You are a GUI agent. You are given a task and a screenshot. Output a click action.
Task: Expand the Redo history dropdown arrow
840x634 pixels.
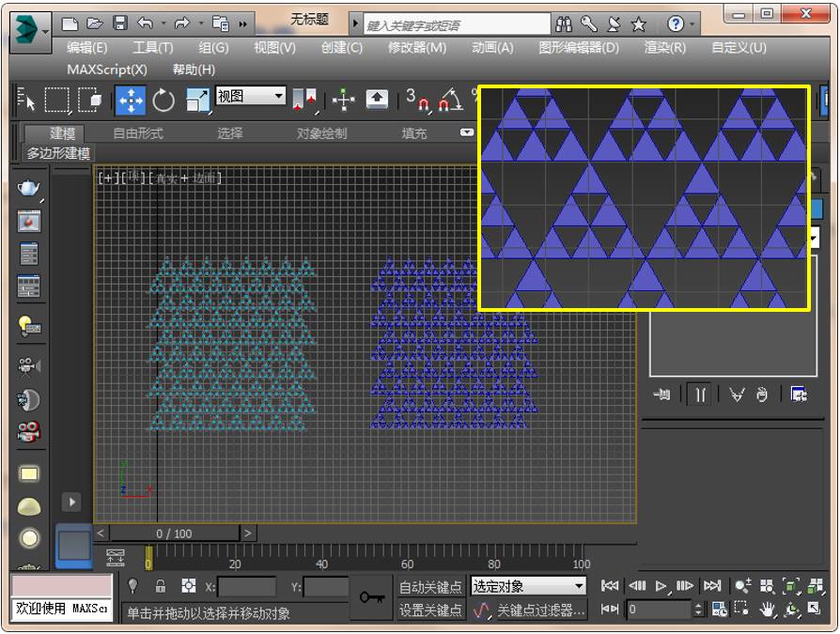point(200,23)
